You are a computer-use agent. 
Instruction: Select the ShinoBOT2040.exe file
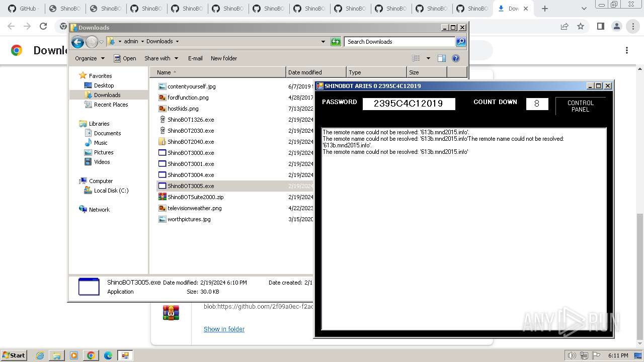coord(191,142)
